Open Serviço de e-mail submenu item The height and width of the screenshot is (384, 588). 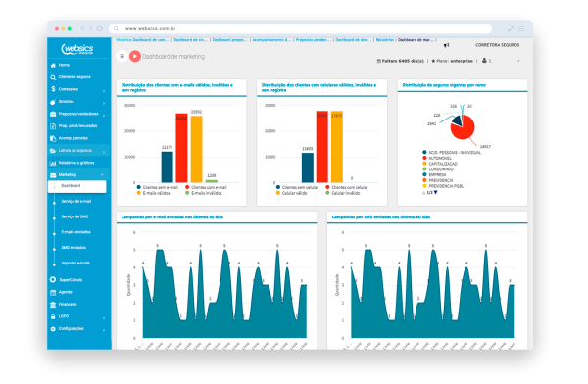click(x=76, y=202)
